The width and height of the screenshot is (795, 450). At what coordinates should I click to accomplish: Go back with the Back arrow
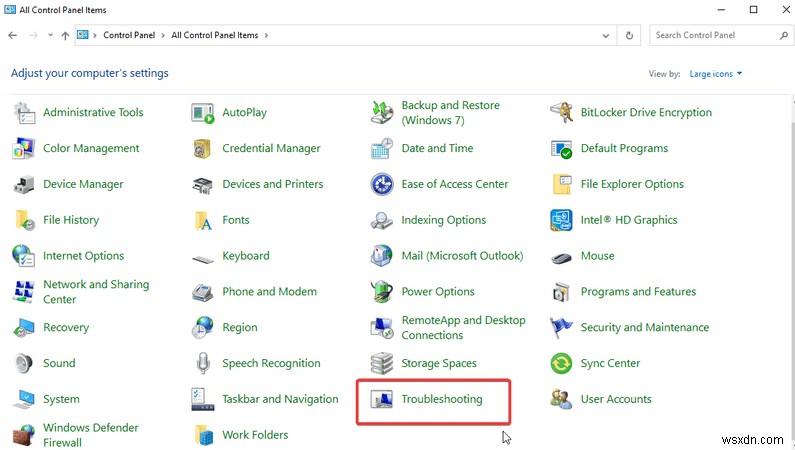point(13,35)
